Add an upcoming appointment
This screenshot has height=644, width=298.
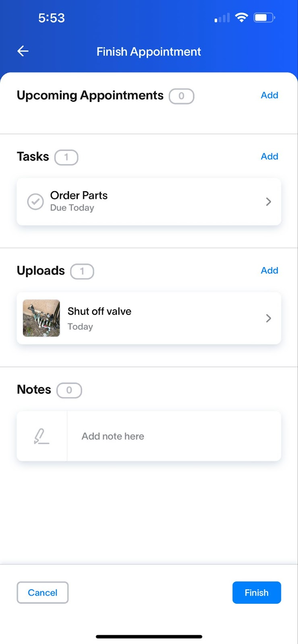click(x=269, y=95)
